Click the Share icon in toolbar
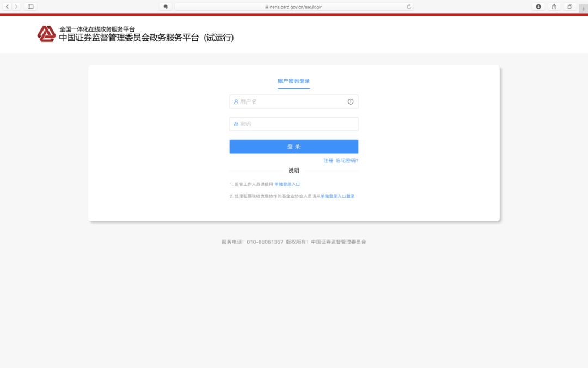 554,7
